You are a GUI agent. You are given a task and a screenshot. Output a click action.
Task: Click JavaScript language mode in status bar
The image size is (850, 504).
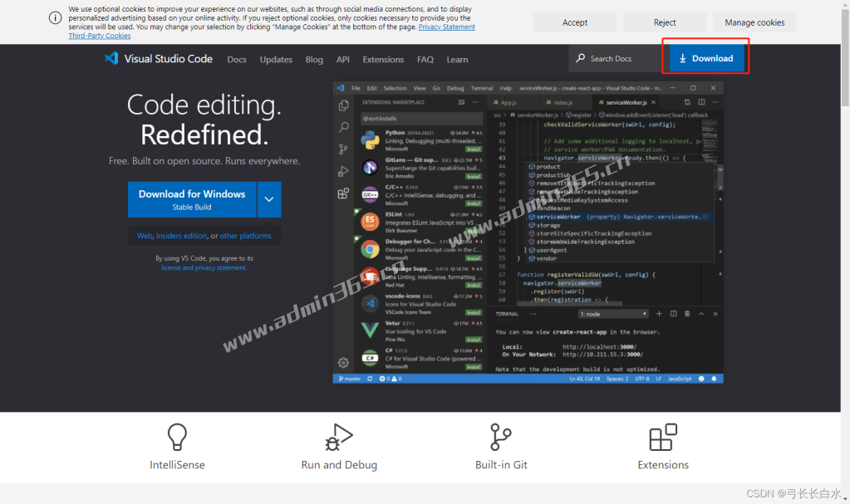point(679,379)
